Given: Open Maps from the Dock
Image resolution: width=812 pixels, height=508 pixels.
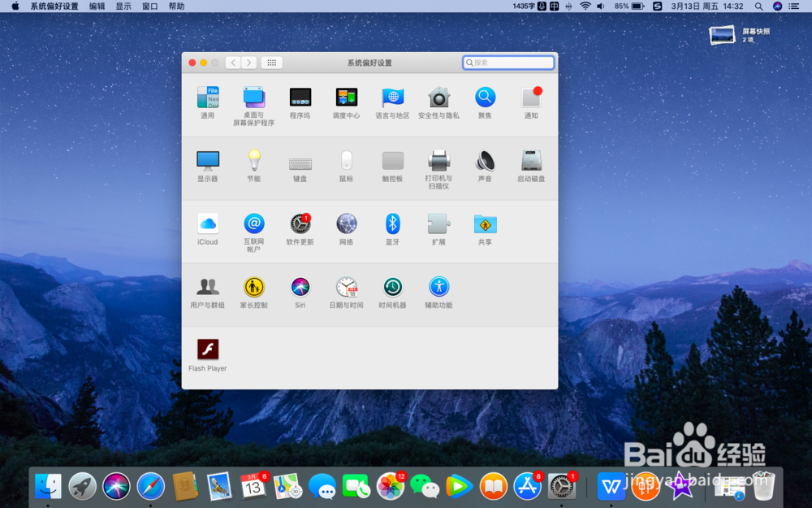Looking at the screenshot, I should click(x=287, y=486).
